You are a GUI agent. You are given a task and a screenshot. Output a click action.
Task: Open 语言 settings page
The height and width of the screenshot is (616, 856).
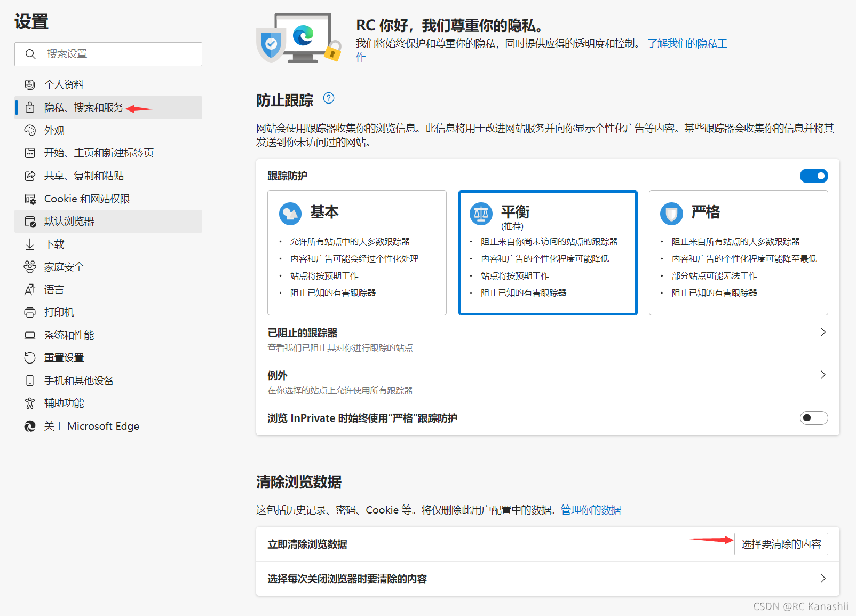pyautogui.click(x=108, y=289)
